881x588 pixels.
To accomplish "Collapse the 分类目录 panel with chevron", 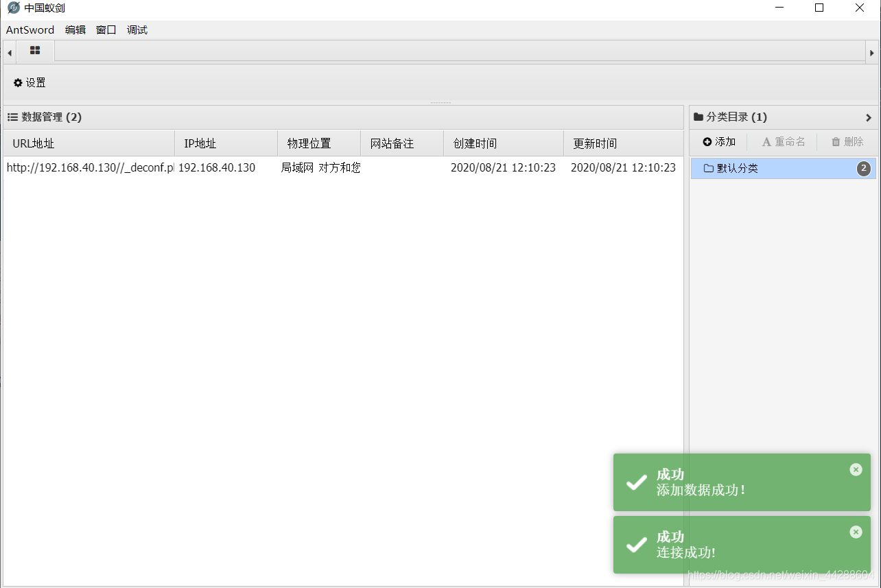I will (x=869, y=117).
